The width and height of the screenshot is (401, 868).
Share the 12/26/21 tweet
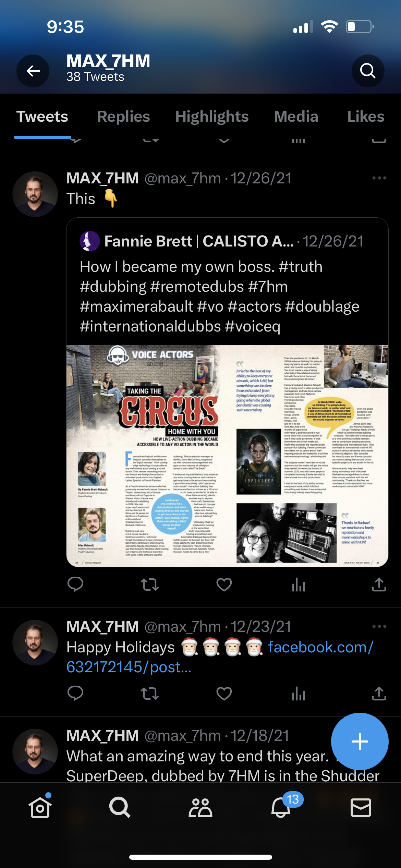tap(379, 584)
